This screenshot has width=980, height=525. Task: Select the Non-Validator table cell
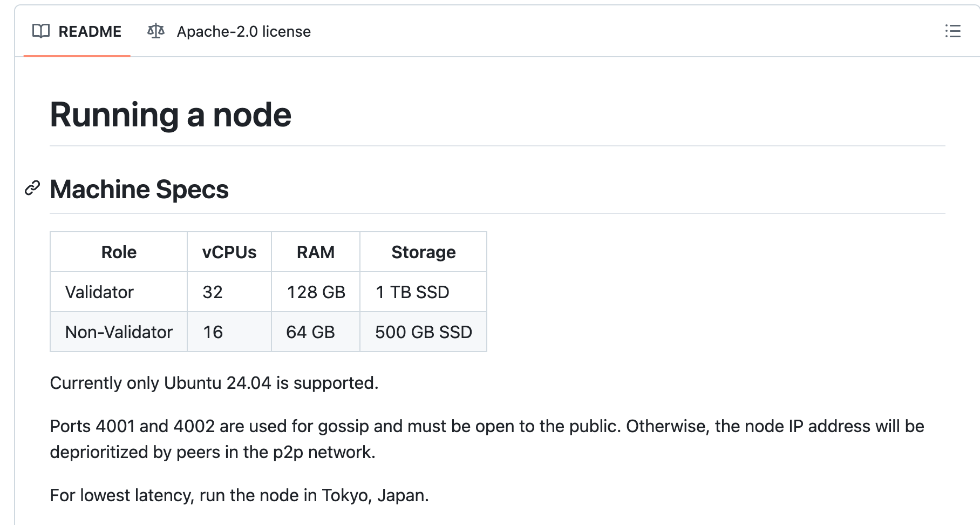point(119,332)
